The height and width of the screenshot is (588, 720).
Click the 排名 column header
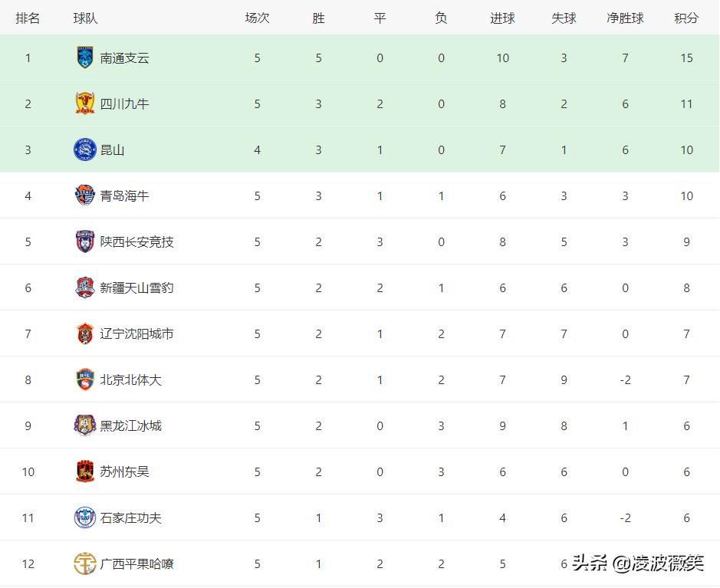28,18
